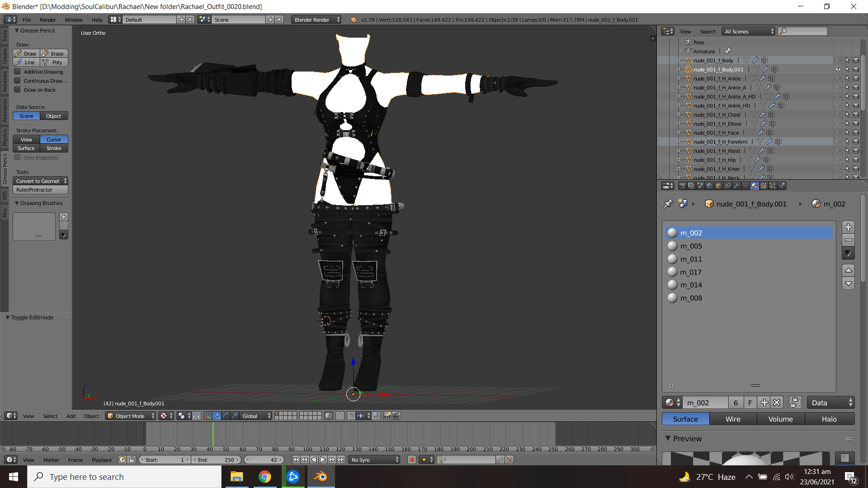Expand the nude_001_f_H_Ankle tree item

679,78
